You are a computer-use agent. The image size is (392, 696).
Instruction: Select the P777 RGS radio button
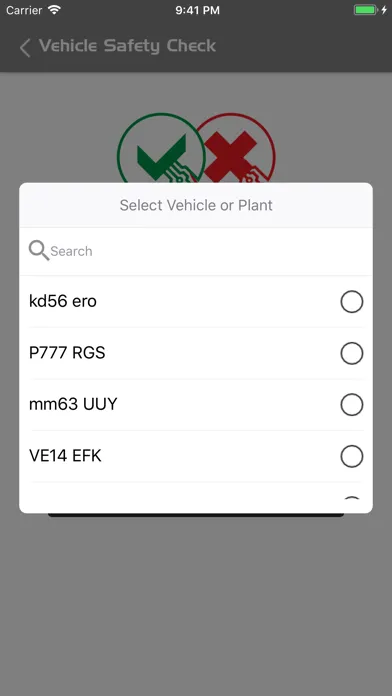(x=352, y=353)
